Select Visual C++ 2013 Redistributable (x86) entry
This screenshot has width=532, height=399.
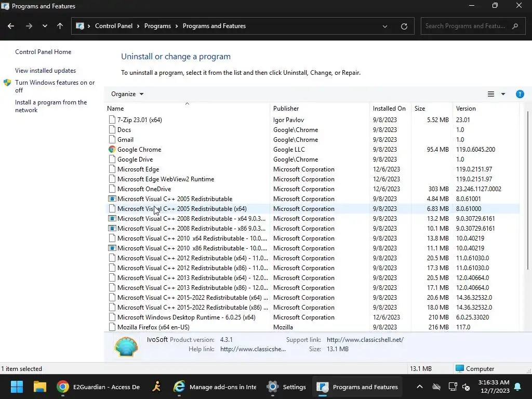tap(312, 287)
